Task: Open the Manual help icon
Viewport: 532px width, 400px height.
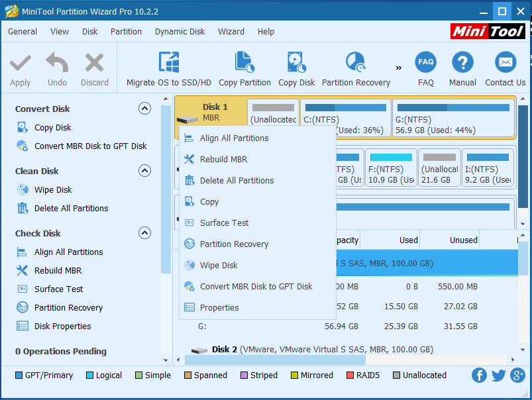Action: tap(462, 62)
